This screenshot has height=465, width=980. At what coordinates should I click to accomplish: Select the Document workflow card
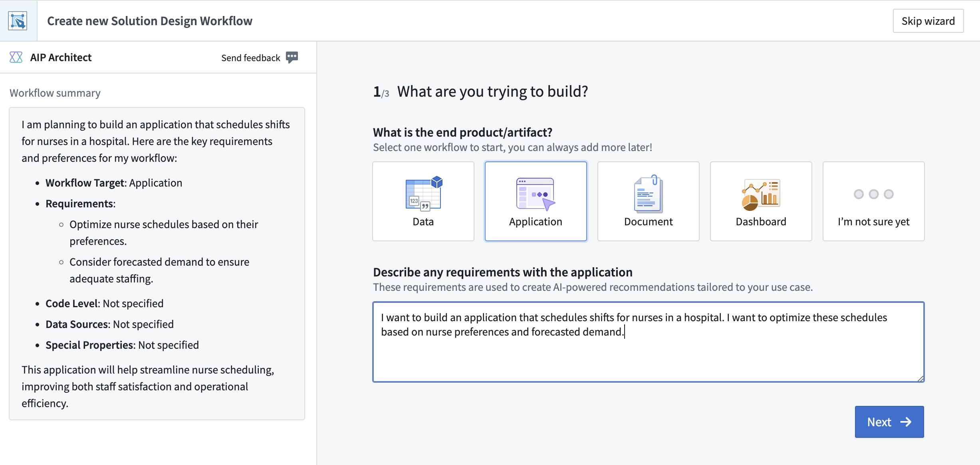(649, 201)
